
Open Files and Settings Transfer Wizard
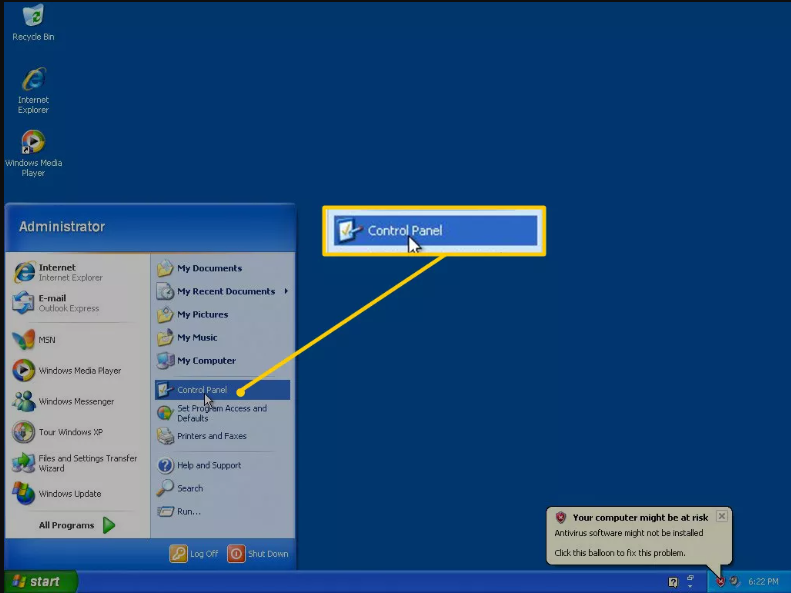click(76, 463)
